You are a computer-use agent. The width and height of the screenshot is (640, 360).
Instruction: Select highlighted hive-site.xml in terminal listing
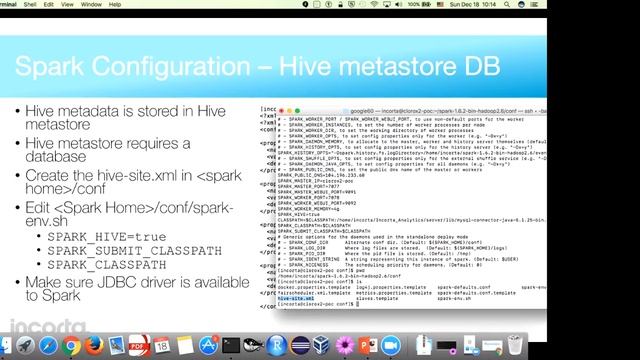click(296, 298)
